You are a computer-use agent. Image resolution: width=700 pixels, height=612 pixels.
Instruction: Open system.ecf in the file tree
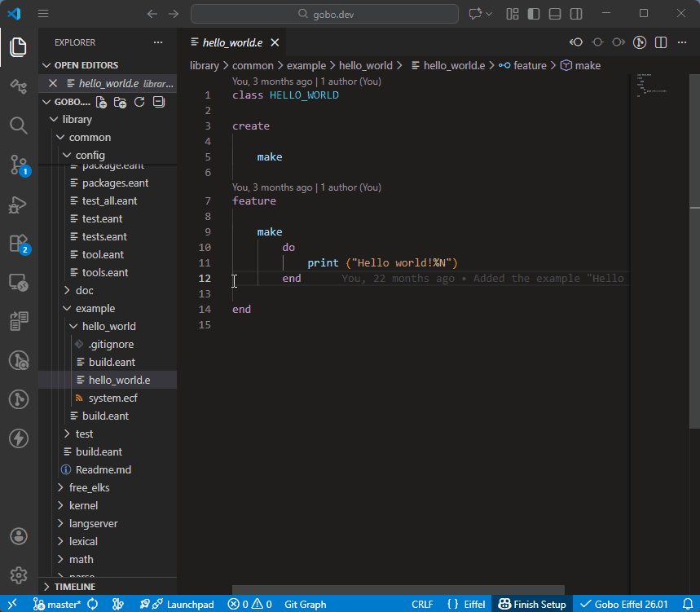(112, 398)
